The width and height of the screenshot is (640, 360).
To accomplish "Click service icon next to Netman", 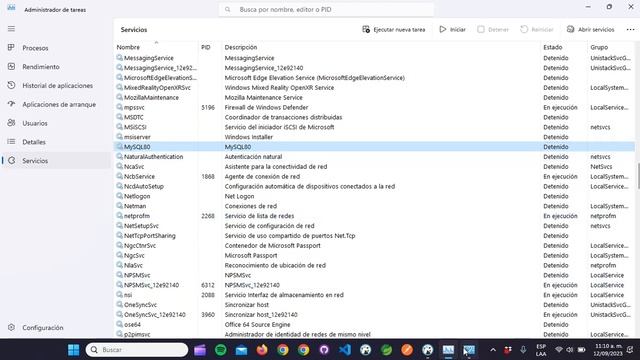I will [x=119, y=206].
